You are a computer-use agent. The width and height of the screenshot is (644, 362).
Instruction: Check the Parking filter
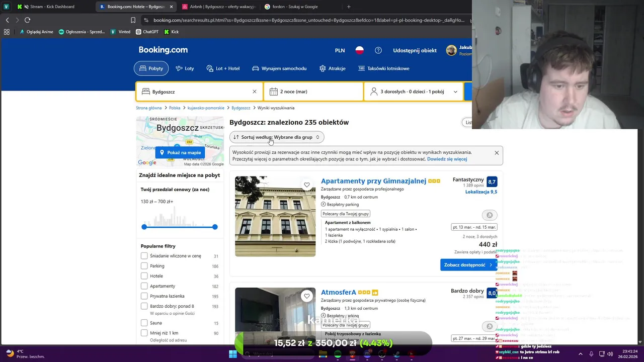144,266
